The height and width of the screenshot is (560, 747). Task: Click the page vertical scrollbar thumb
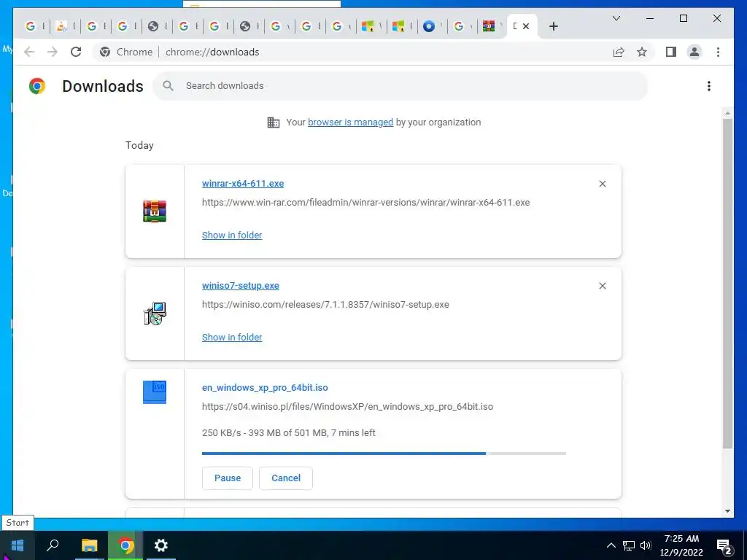[x=727, y=283]
